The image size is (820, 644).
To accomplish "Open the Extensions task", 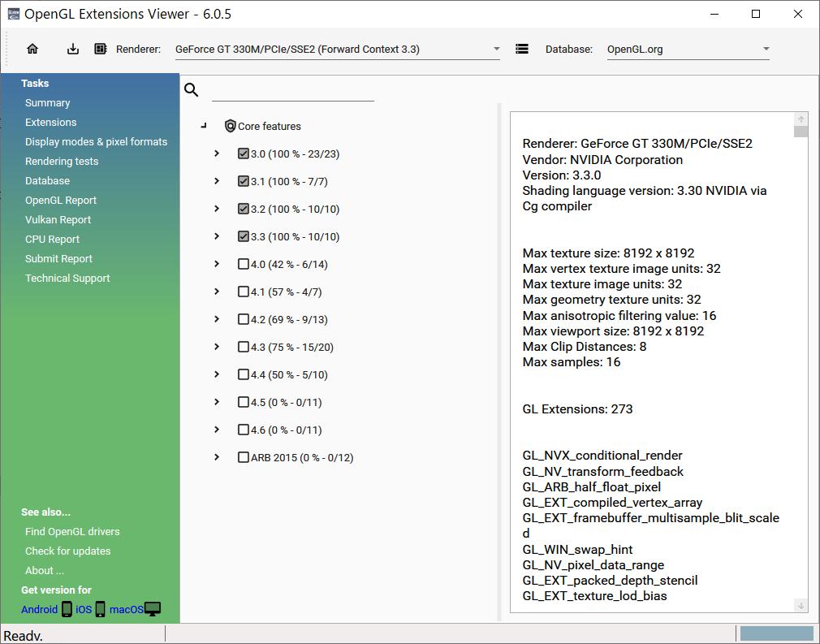I will [50, 122].
